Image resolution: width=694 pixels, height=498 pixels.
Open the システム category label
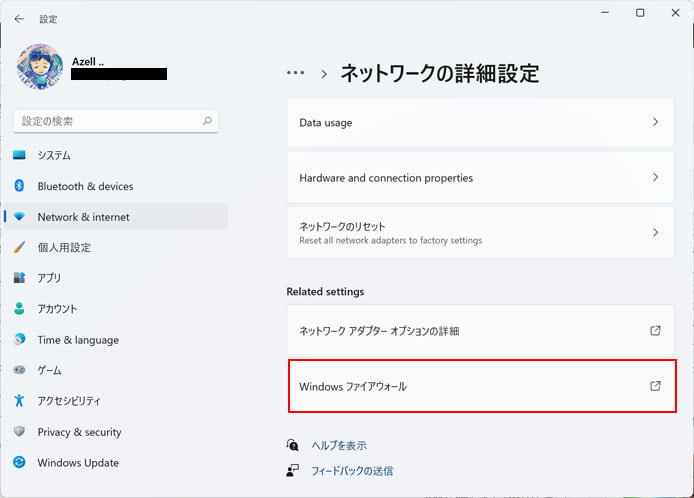(54, 155)
